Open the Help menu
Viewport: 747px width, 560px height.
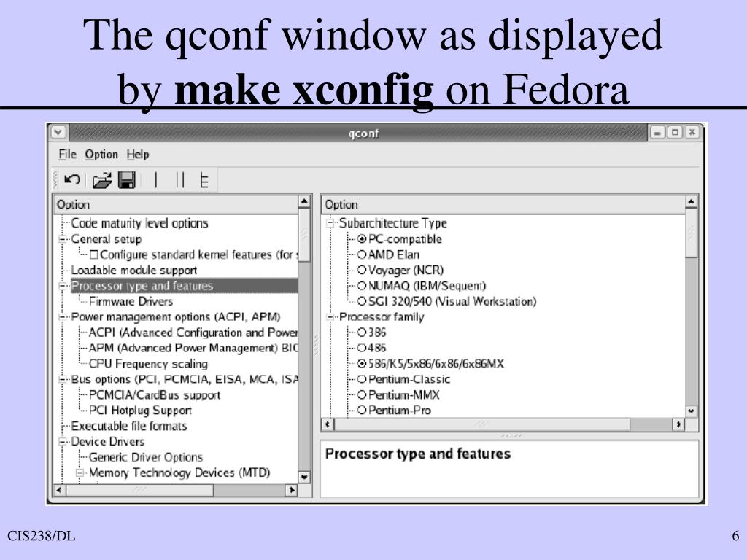(x=138, y=155)
